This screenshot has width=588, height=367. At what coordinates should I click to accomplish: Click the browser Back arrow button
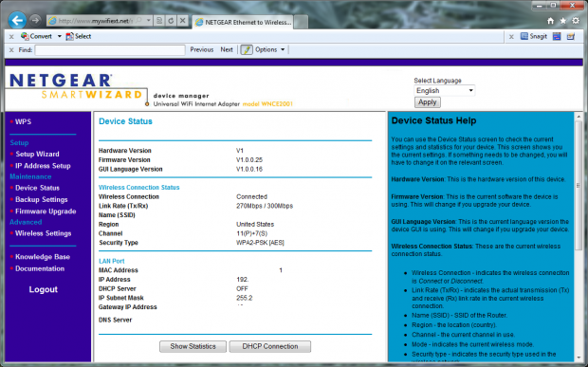coord(17,20)
